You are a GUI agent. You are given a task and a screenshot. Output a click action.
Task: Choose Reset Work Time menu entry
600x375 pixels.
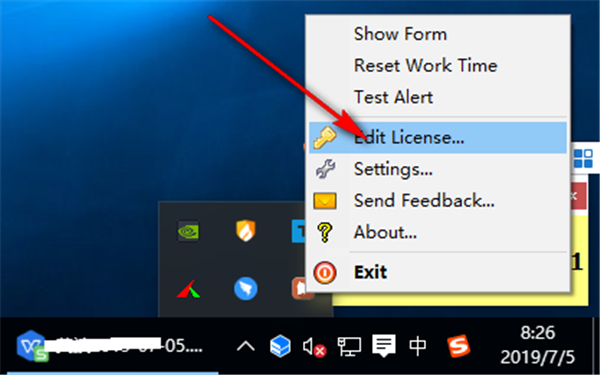[x=438, y=65]
